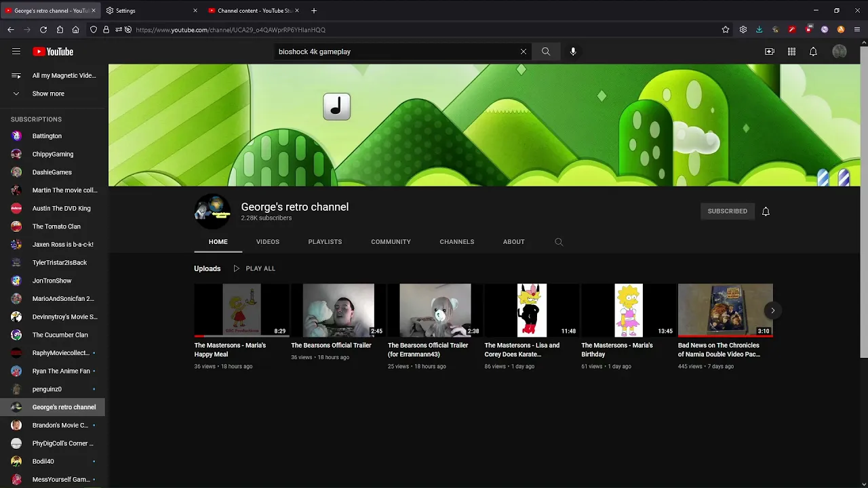Click the Uploads section heading
This screenshot has width=868, height=488.
(208, 268)
